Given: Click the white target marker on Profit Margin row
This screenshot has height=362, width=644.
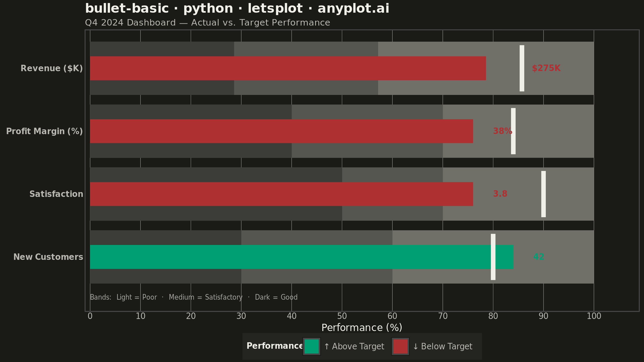Looking at the screenshot, I should coord(513,131).
